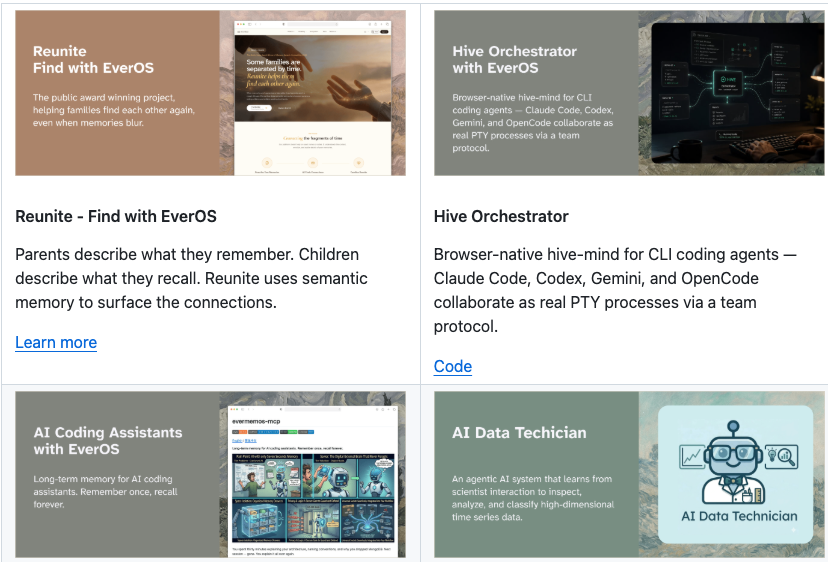This screenshot has height=562, width=828.
Task: Click 'An agentic AI system that learns' text
Action: pos(533,498)
